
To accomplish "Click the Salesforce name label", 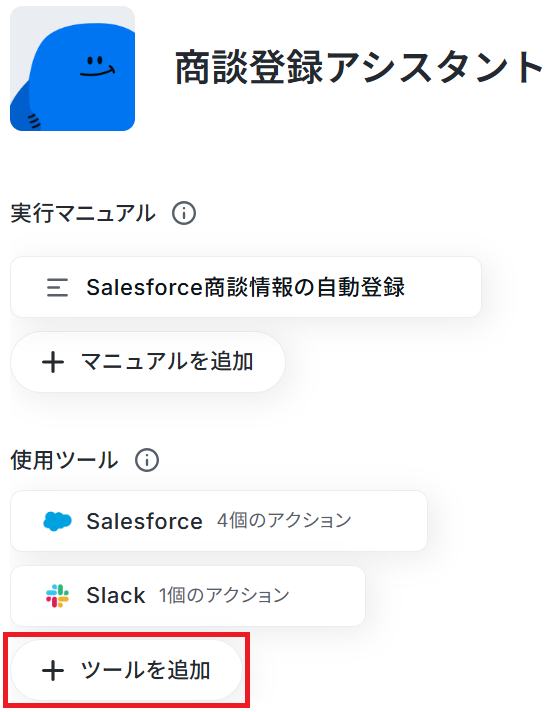I will [144, 521].
